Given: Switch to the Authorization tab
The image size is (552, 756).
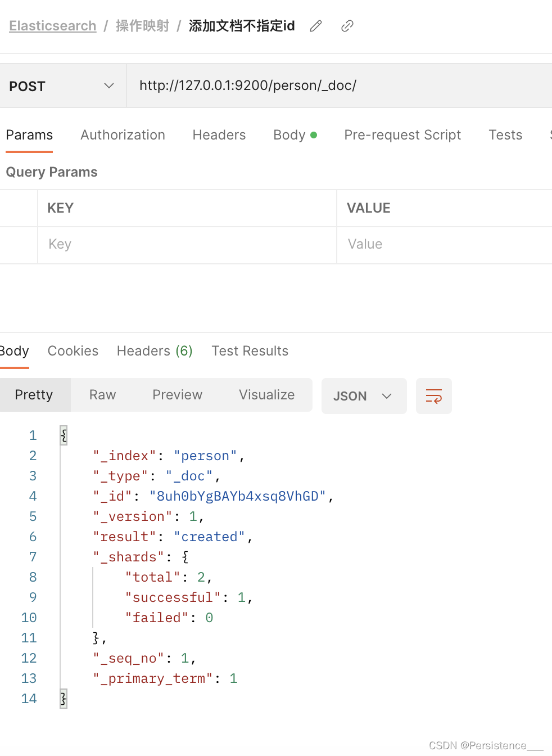Looking at the screenshot, I should point(123,135).
